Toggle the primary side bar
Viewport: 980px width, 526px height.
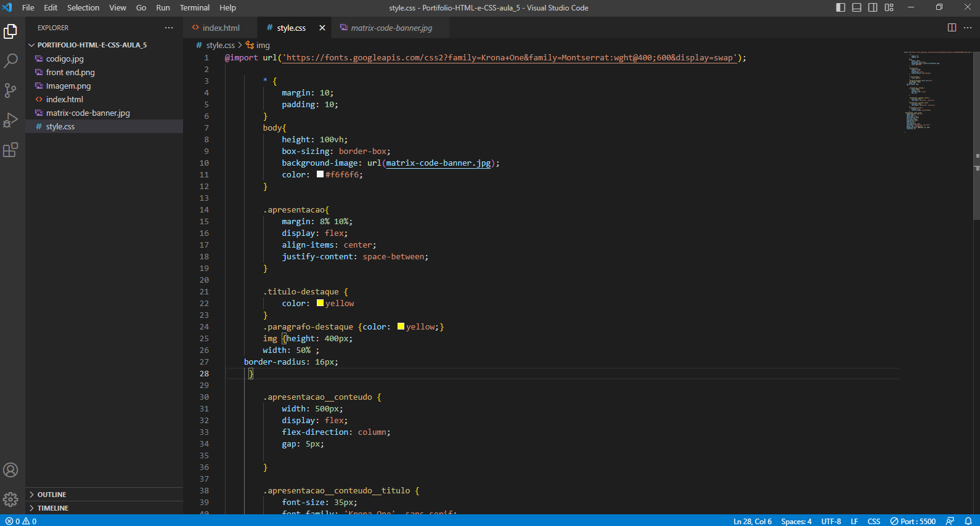[x=841, y=7]
